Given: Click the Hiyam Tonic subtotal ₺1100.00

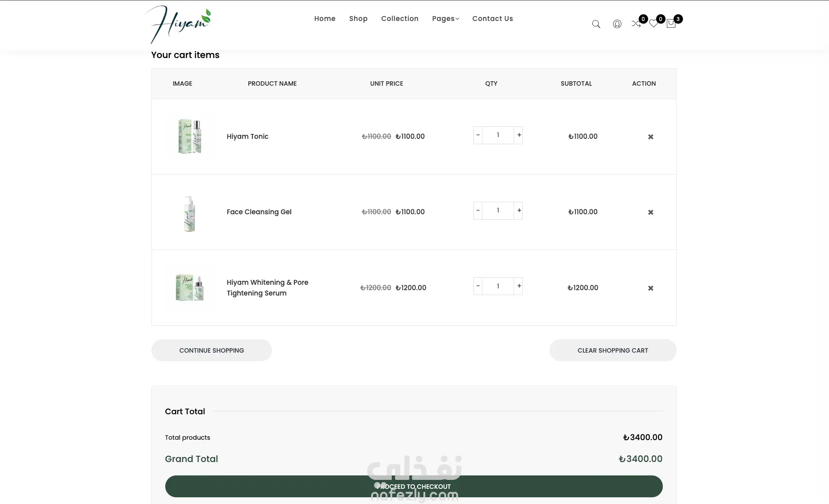Looking at the screenshot, I should tap(583, 136).
